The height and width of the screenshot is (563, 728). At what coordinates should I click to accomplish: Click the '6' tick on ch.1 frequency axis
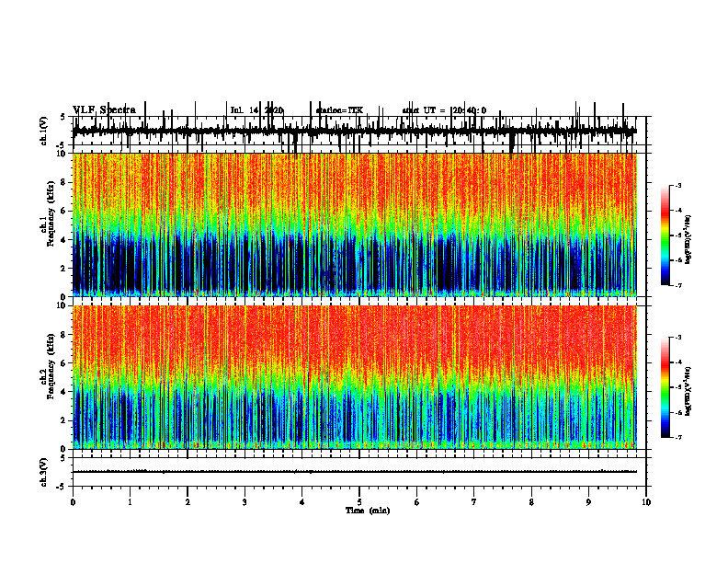coord(64,211)
